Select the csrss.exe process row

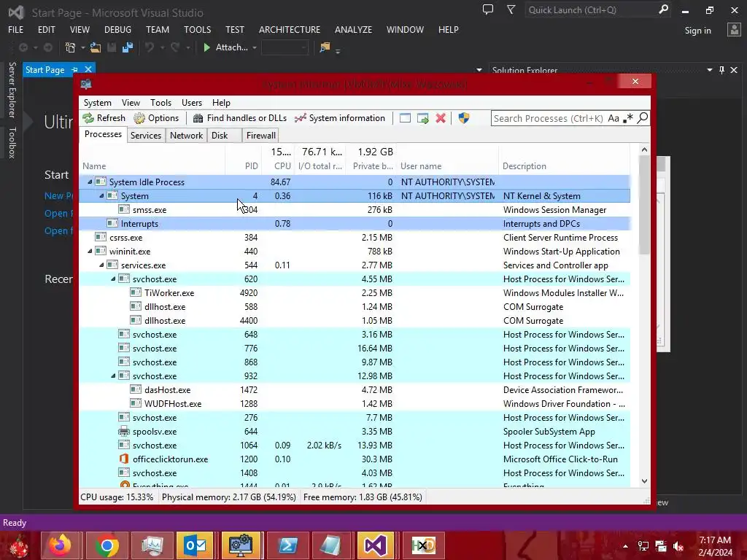[x=355, y=237]
